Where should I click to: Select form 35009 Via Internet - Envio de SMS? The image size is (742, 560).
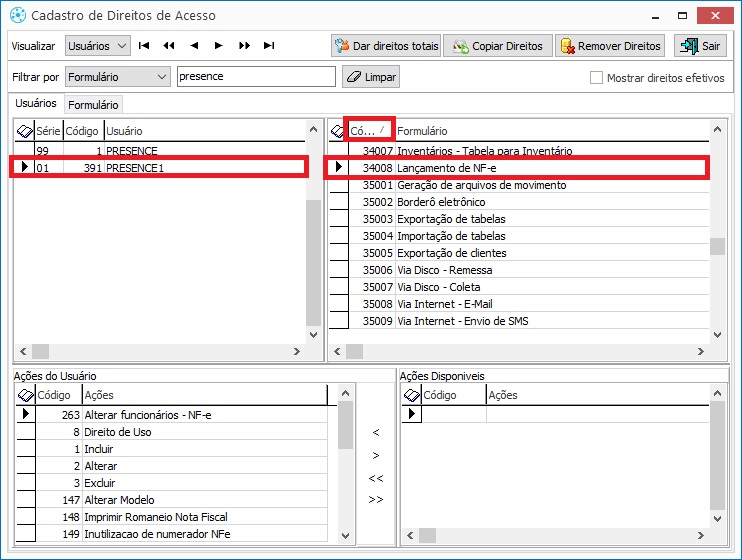coord(519,321)
